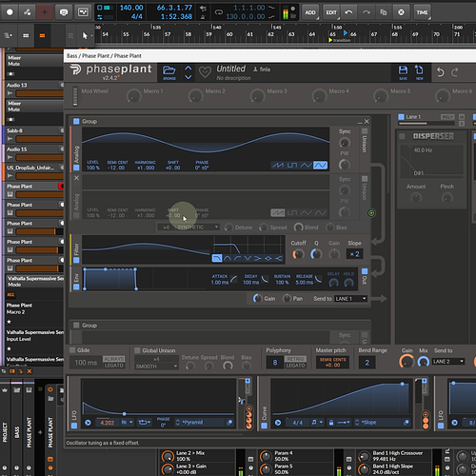Viewport: 476px width, 476px height.
Task: Click the LEGATO button under Glide
Action: coord(113,366)
